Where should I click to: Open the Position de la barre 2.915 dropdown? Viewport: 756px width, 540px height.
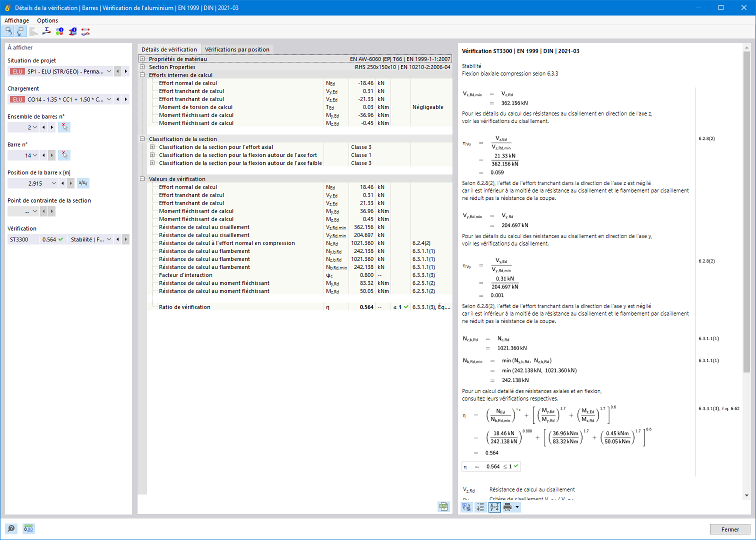tap(54, 183)
